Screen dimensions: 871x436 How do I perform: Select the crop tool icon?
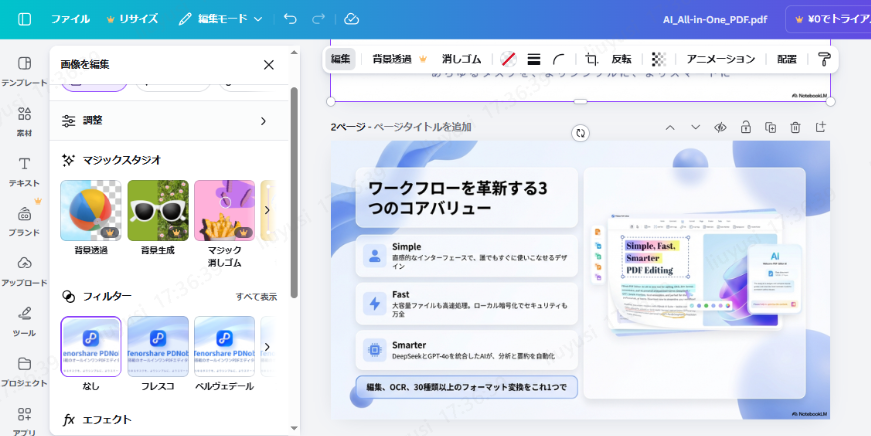pyautogui.click(x=592, y=59)
